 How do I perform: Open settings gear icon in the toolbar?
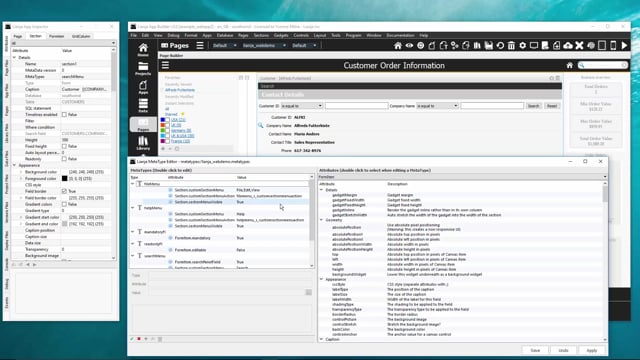(x=522, y=45)
